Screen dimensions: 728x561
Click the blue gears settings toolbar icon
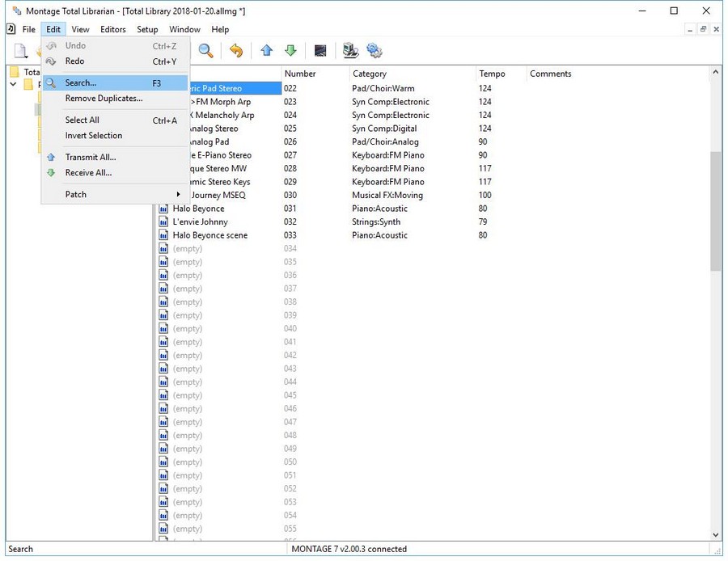(375, 51)
